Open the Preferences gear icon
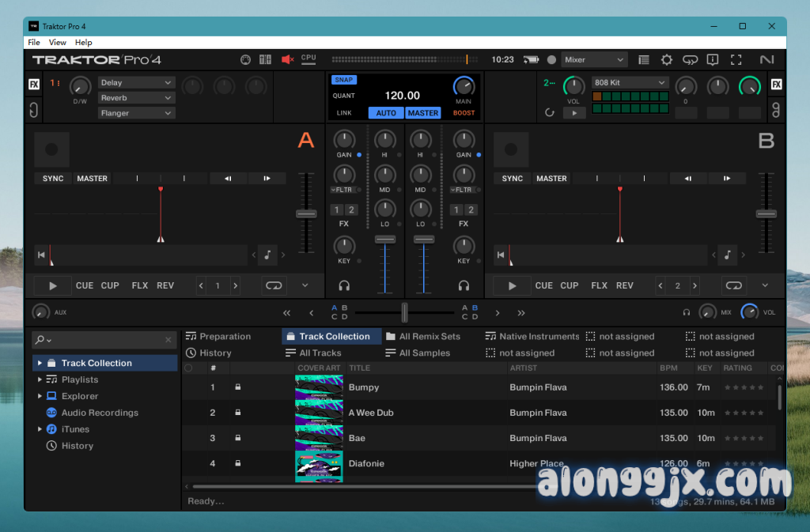Screen dimensions: 810x532 click(x=667, y=59)
